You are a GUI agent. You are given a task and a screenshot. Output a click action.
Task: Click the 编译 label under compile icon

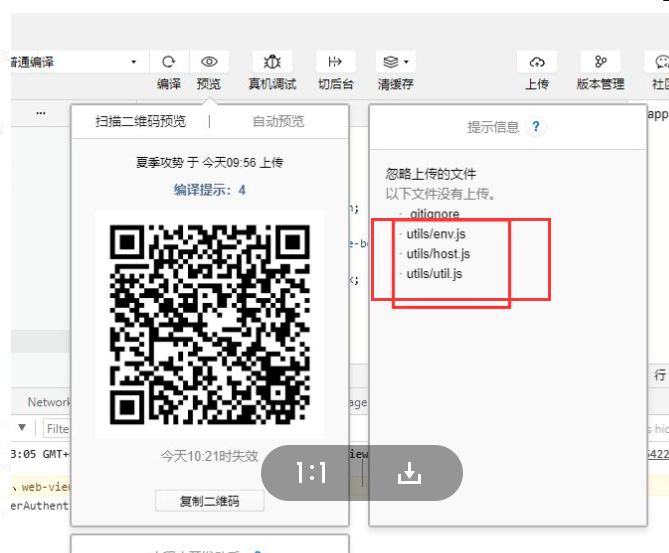[x=169, y=84]
